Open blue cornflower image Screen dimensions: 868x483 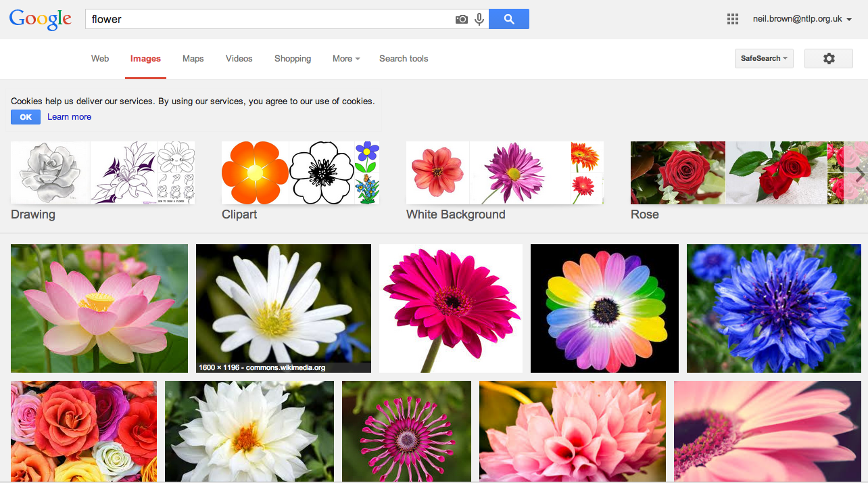[774, 308]
